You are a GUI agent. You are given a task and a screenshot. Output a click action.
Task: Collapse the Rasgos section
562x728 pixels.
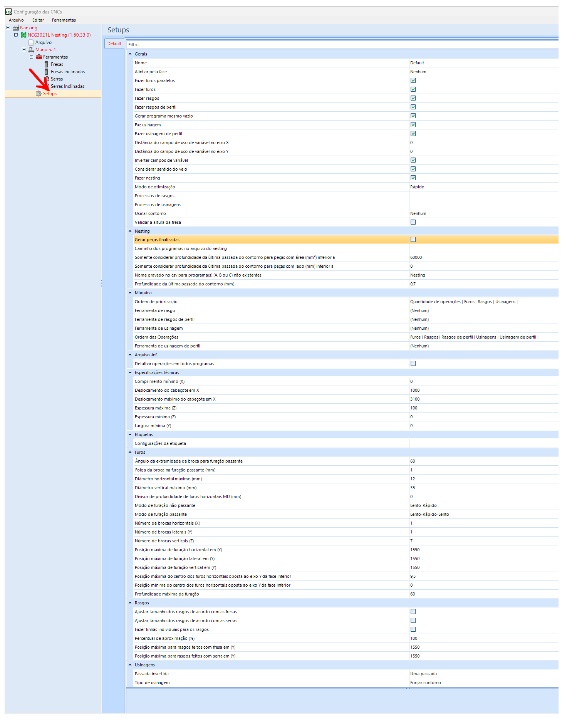[130, 603]
